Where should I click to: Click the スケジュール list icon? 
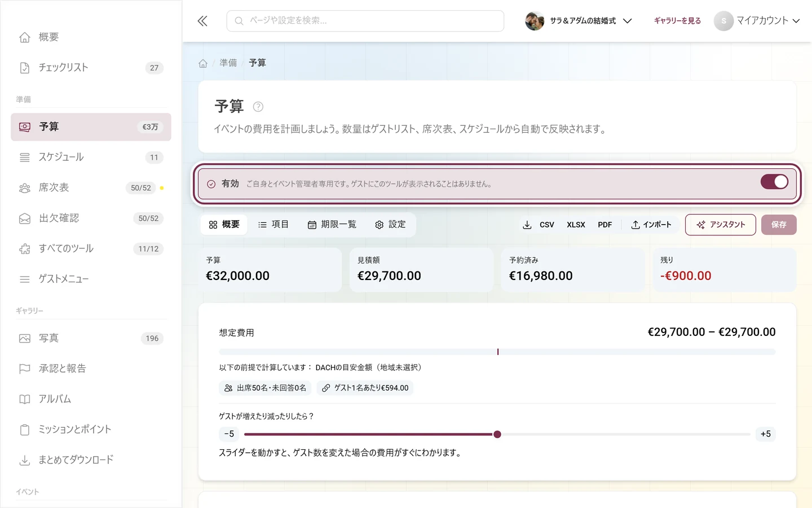(25, 157)
